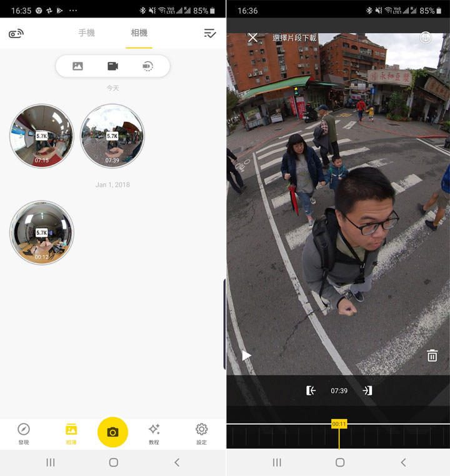
Task: Click the 00:11 timeline playhead marker
Action: point(339,424)
